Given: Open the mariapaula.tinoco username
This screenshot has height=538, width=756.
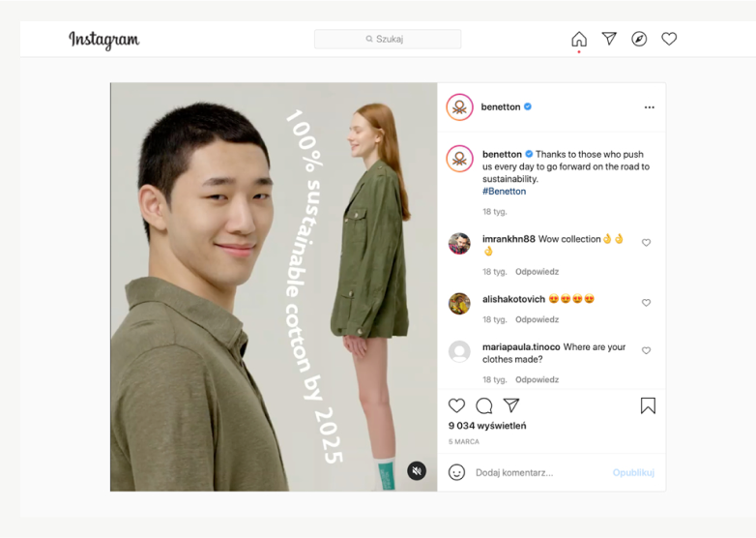Looking at the screenshot, I should click(521, 347).
